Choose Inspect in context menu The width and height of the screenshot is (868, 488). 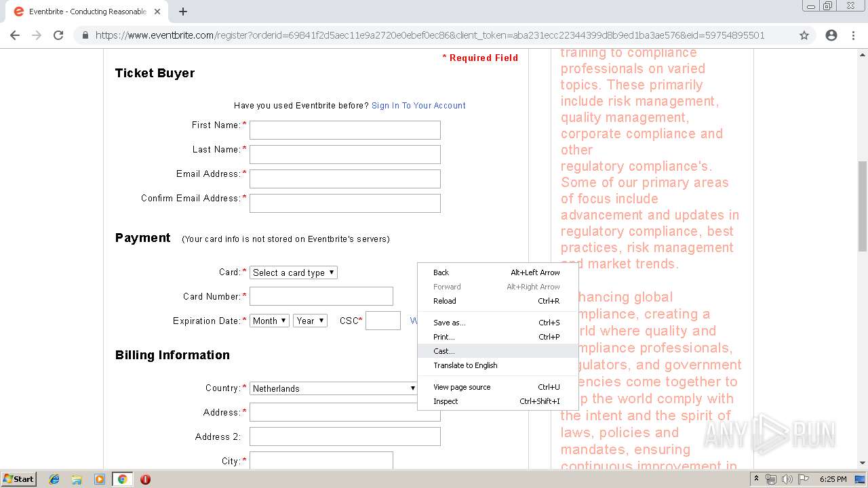pos(498,401)
